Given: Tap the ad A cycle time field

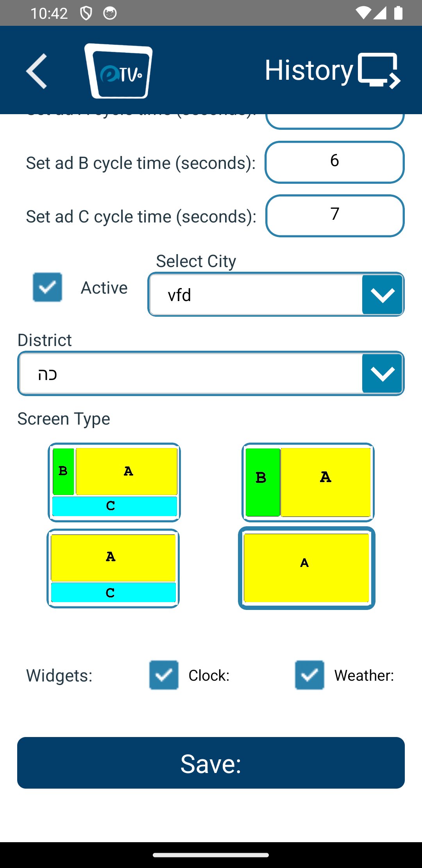Looking at the screenshot, I should (335, 120).
